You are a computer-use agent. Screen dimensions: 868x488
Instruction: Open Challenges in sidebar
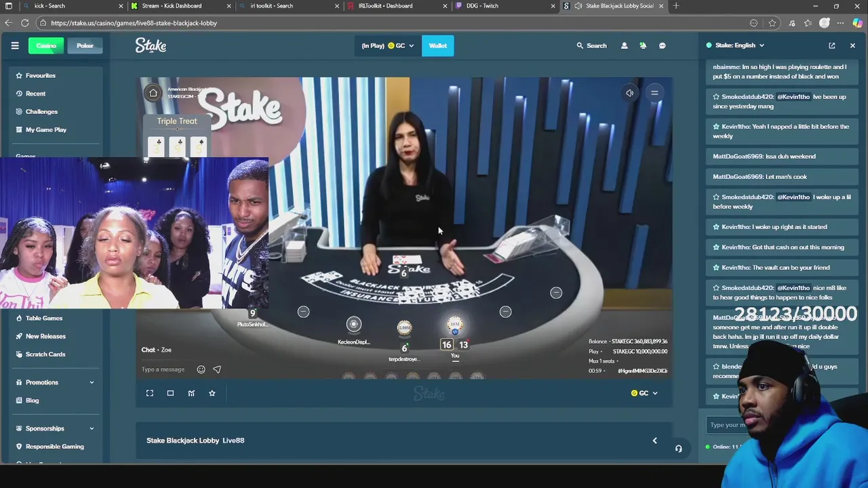(x=41, y=112)
